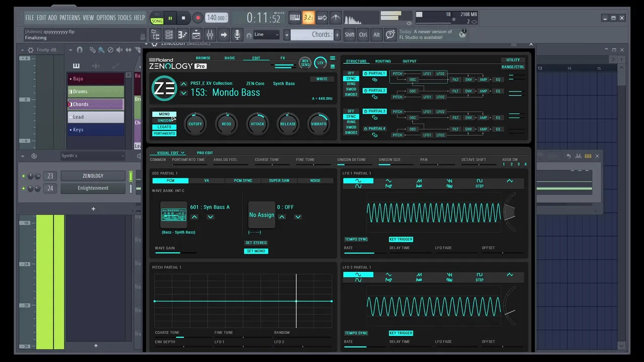
Task: Open the OUTPUT tab
Action: [410, 61]
